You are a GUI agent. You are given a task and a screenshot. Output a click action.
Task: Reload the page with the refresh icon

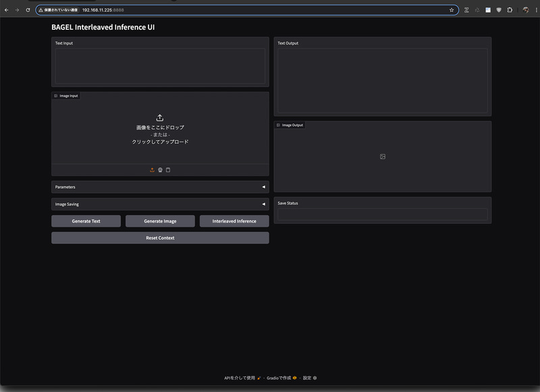point(28,10)
